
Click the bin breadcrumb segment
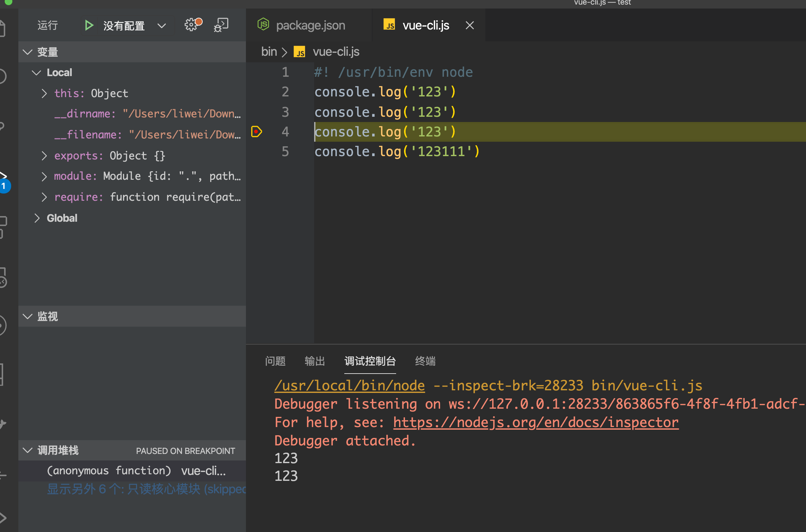tap(269, 52)
